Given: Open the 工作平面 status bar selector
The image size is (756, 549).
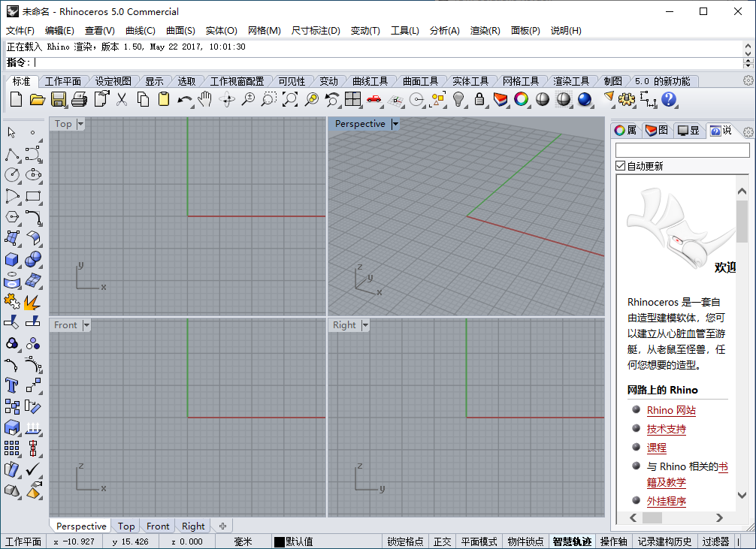Looking at the screenshot, I should tap(23, 541).
